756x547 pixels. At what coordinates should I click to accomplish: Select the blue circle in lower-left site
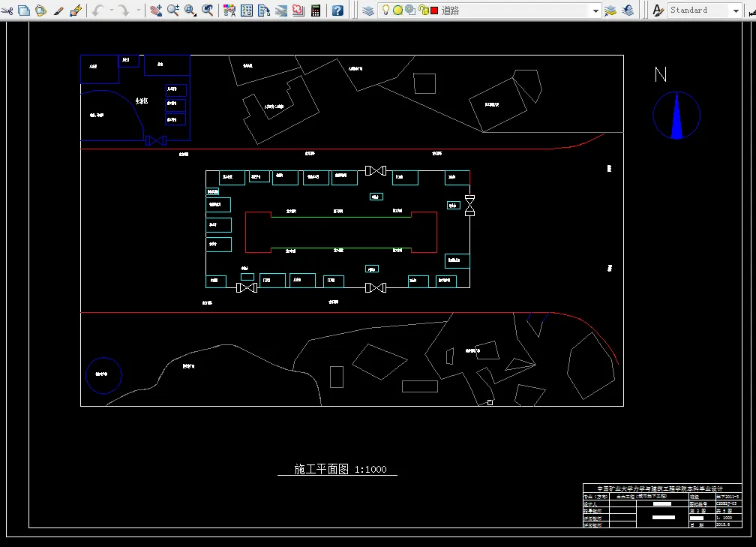103,375
